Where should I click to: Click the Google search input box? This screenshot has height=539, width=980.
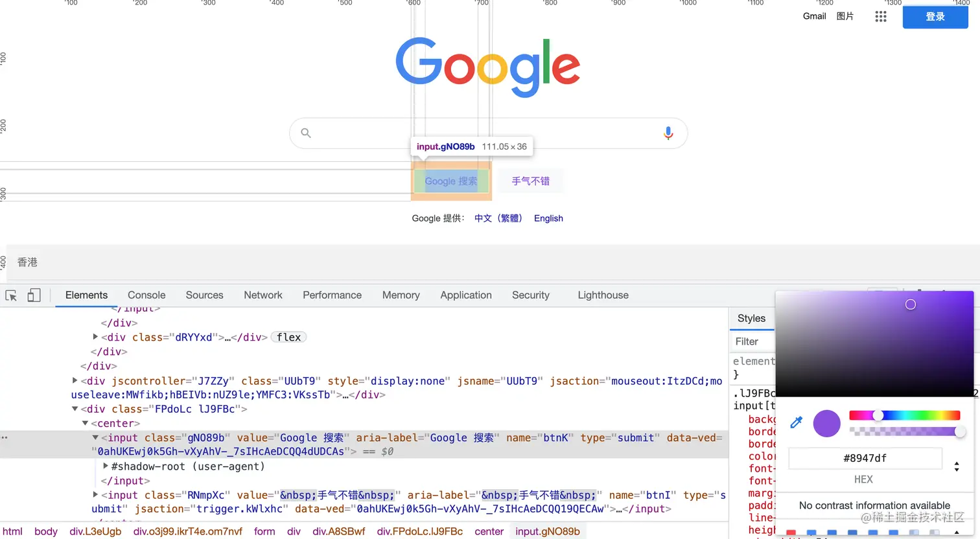click(x=488, y=133)
